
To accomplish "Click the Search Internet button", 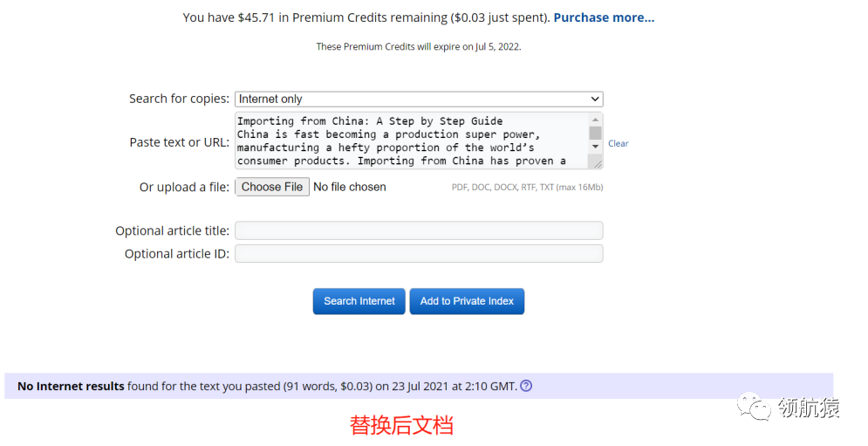I will pos(359,301).
